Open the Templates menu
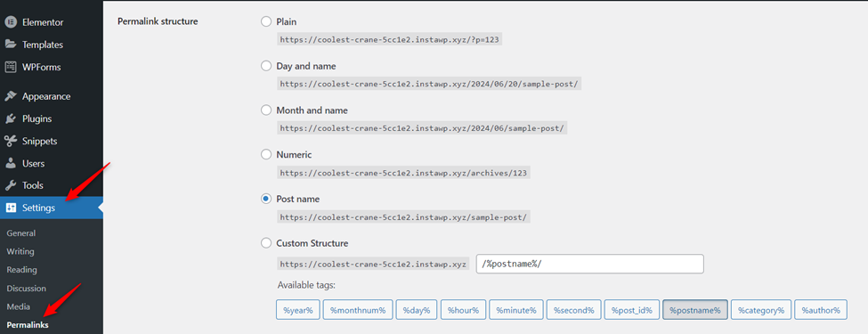The width and height of the screenshot is (868, 334). 52,45
